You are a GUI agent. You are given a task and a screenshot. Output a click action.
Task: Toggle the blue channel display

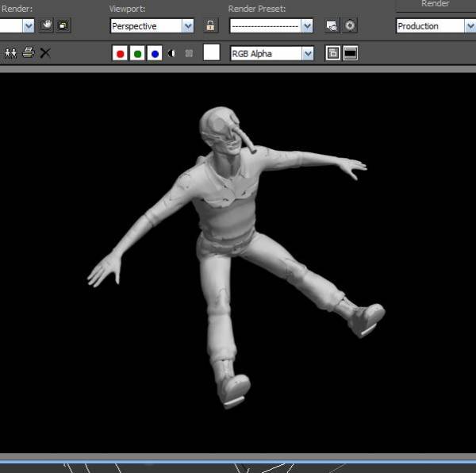coord(155,53)
